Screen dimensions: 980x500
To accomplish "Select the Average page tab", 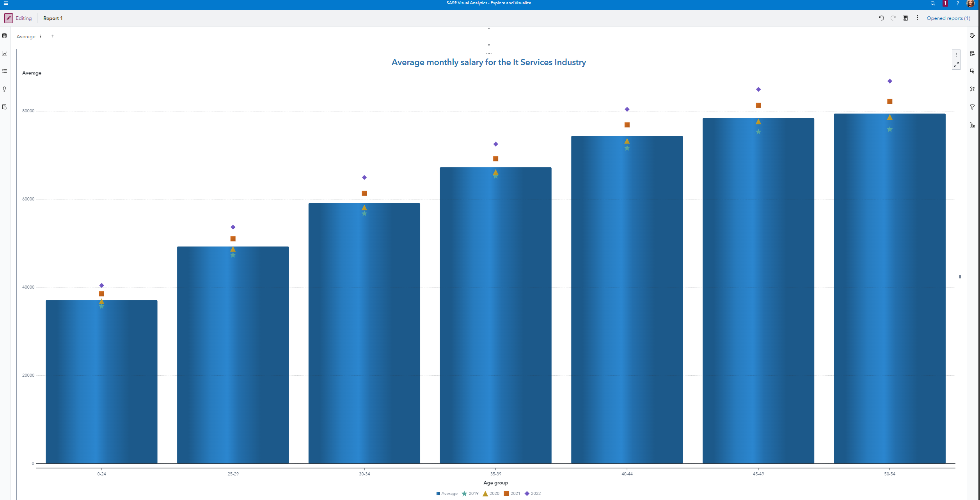I will (26, 37).
